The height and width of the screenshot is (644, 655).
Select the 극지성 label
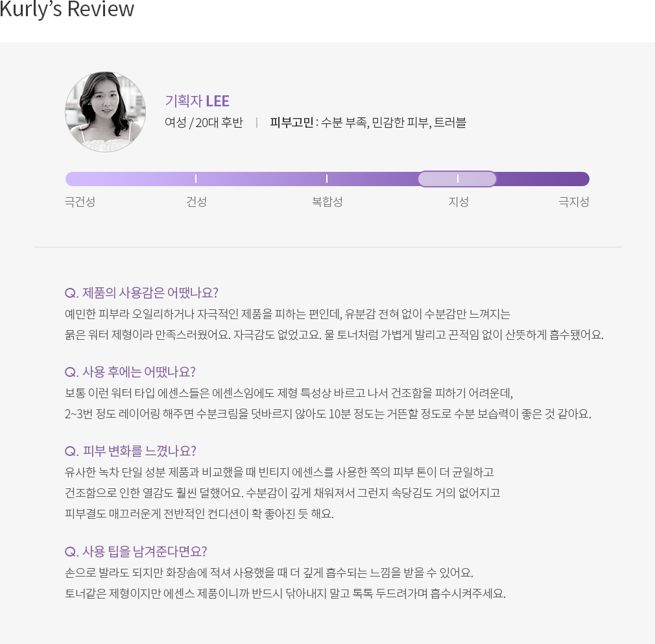click(574, 202)
